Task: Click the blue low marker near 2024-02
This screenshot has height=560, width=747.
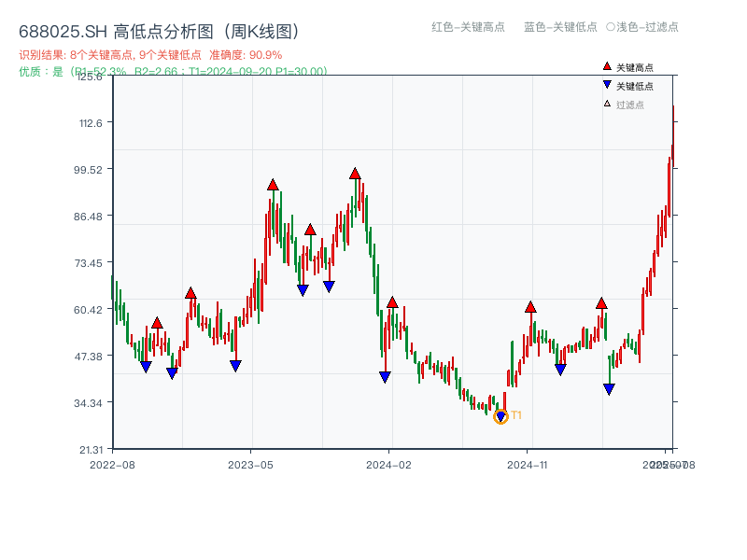Action: (x=386, y=375)
